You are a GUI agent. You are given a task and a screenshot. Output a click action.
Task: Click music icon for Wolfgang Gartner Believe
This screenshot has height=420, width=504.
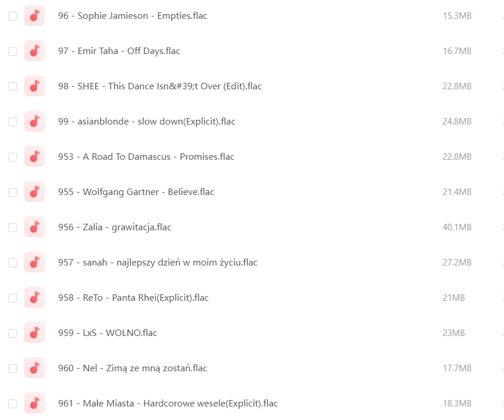point(35,192)
